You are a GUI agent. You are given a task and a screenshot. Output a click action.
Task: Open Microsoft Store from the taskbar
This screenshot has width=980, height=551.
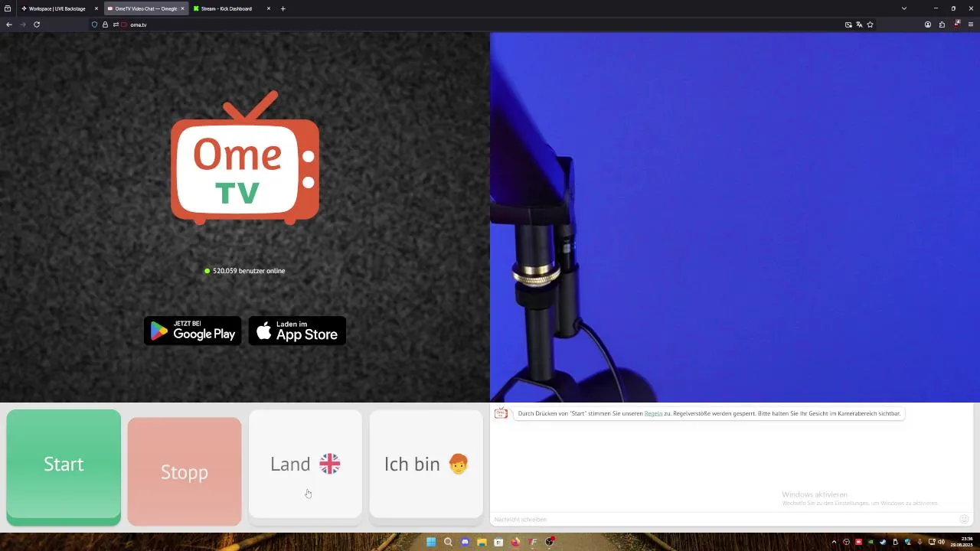click(x=498, y=542)
